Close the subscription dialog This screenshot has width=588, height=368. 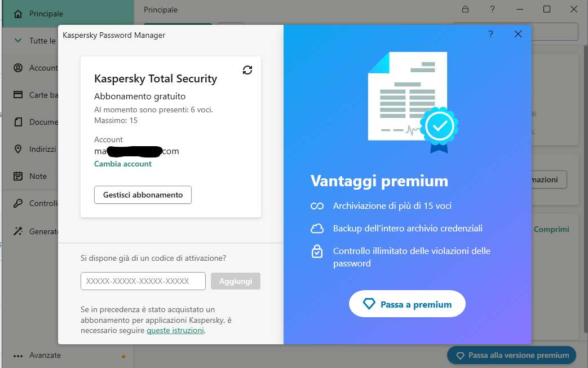(x=518, y=34)
